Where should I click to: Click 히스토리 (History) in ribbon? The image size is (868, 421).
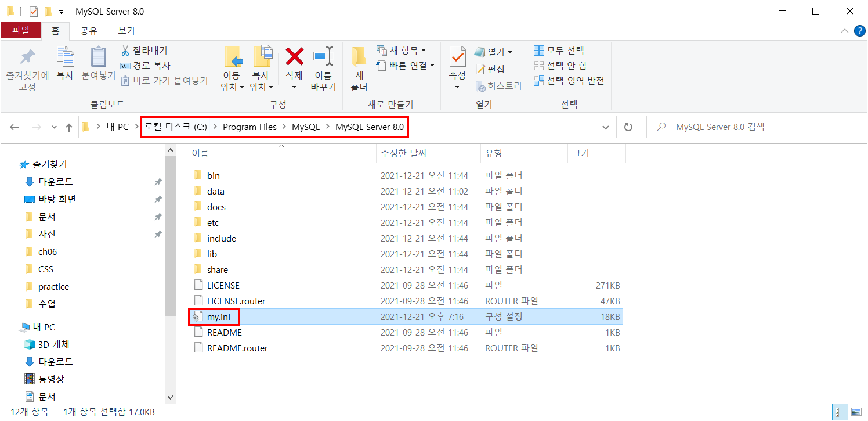click(498, 86)
